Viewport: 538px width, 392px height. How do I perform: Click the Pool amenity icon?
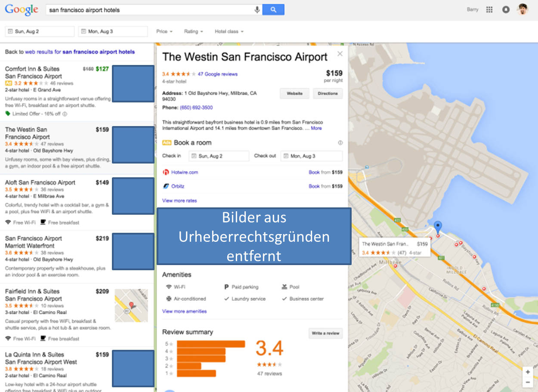[x=285, y=287]
